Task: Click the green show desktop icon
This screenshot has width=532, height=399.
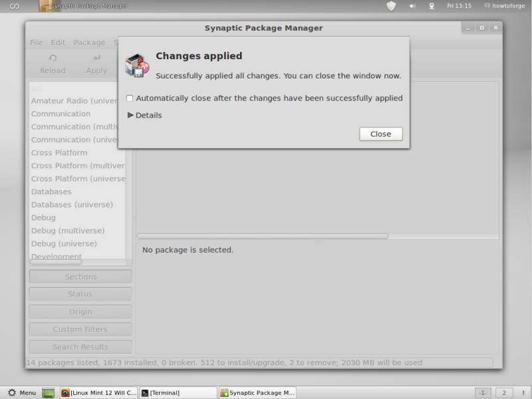Action: click(48, 393)
